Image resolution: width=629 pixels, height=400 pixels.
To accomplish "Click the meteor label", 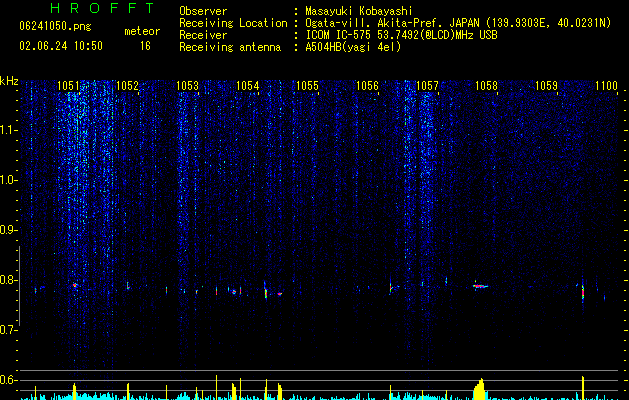I will pos(142,31).
